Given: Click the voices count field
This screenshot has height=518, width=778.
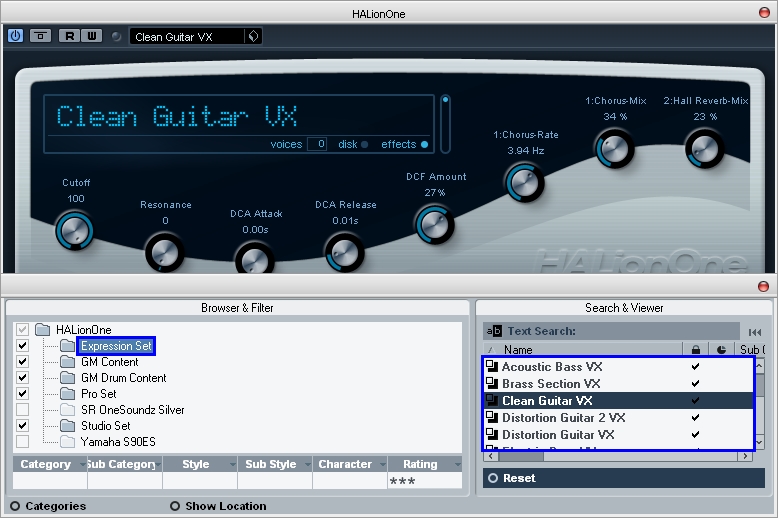Looking at the screenshot, I should (x=317, y=144).
